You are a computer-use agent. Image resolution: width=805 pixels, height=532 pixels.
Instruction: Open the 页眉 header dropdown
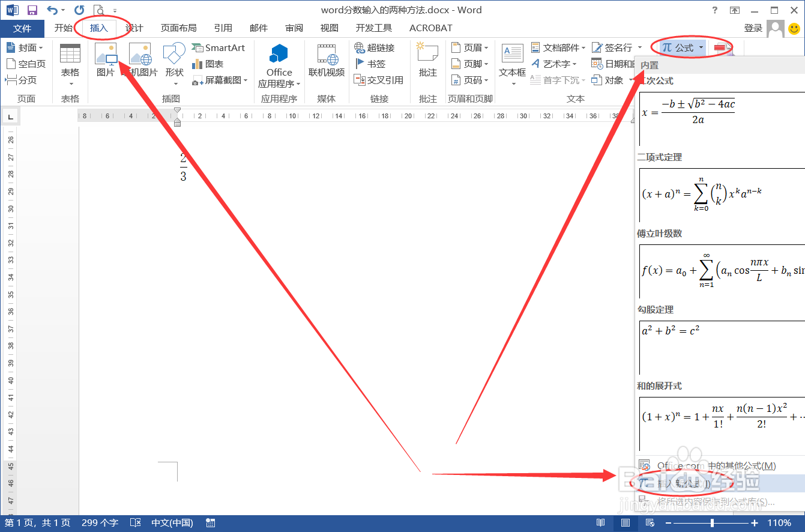[474, 47]
